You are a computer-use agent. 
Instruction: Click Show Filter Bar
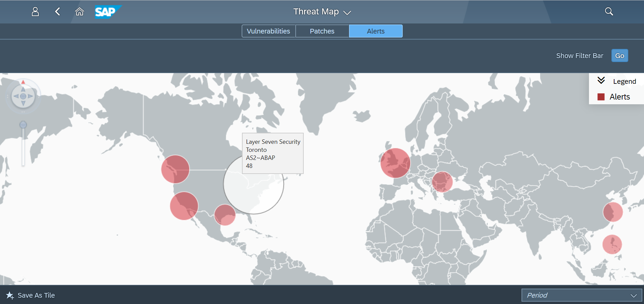pyautogui.click(x=580, y=56)
